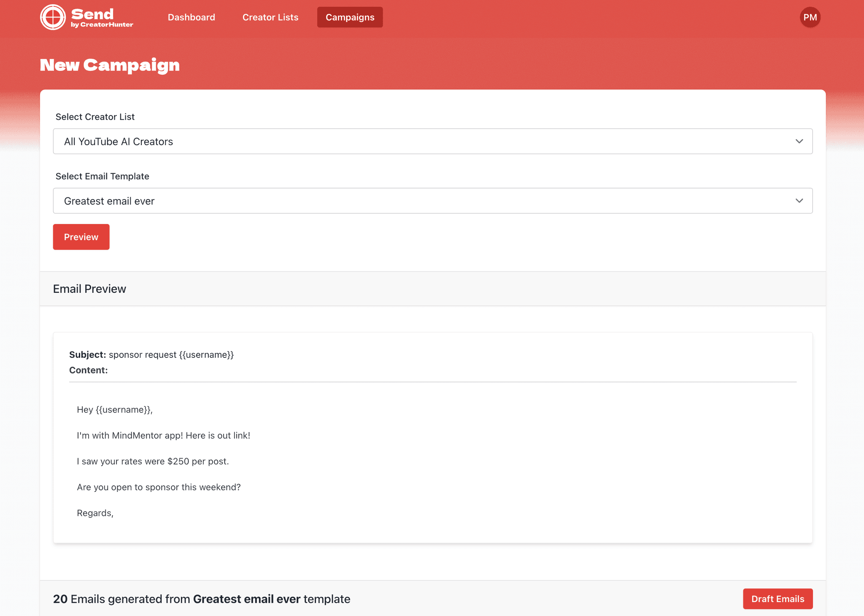Click the email subject line text
Screen dimensions: 864x616
(x=171, y=355)
